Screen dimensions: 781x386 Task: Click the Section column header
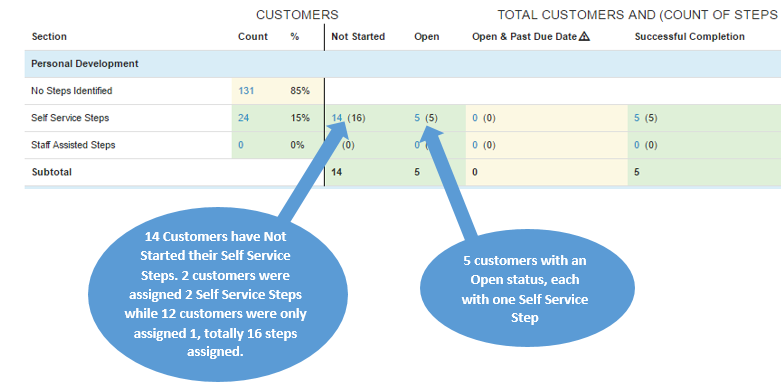(49, 36)
